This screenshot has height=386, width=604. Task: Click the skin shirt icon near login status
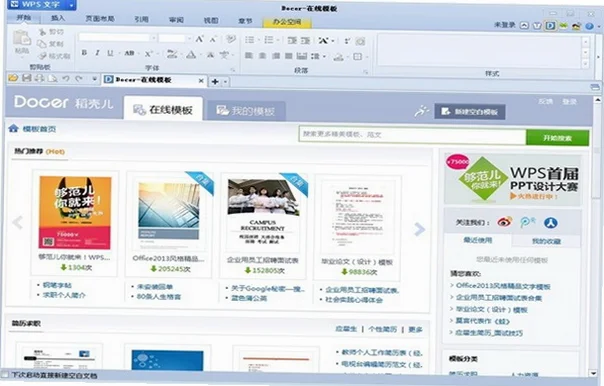click(537, 26)
